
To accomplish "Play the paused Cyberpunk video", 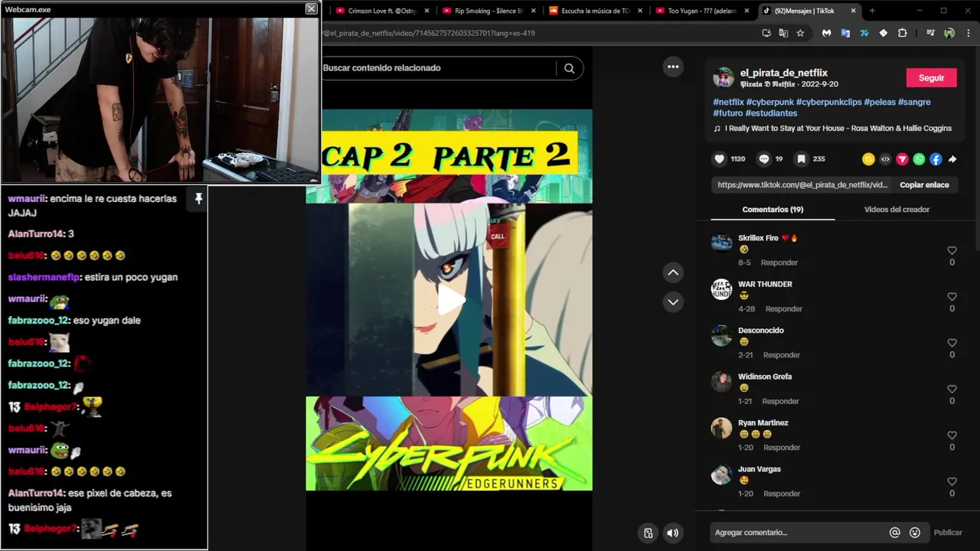I will coord(450,300).
